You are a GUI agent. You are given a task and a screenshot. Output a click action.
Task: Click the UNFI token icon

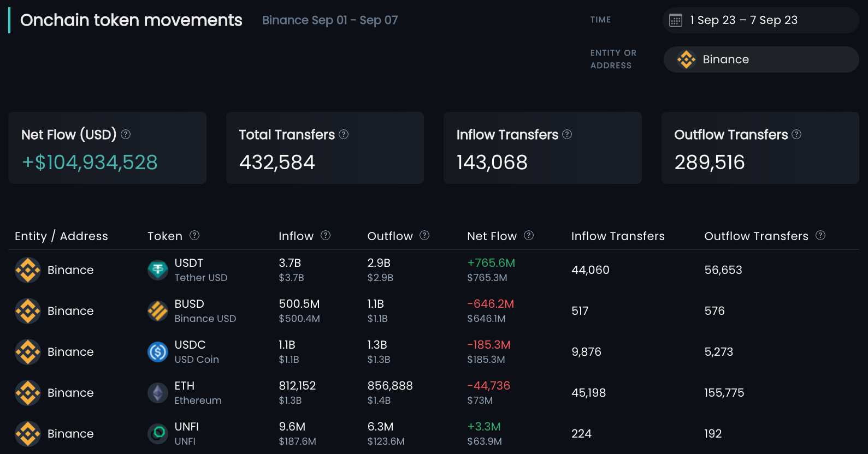tap(158, 434)
